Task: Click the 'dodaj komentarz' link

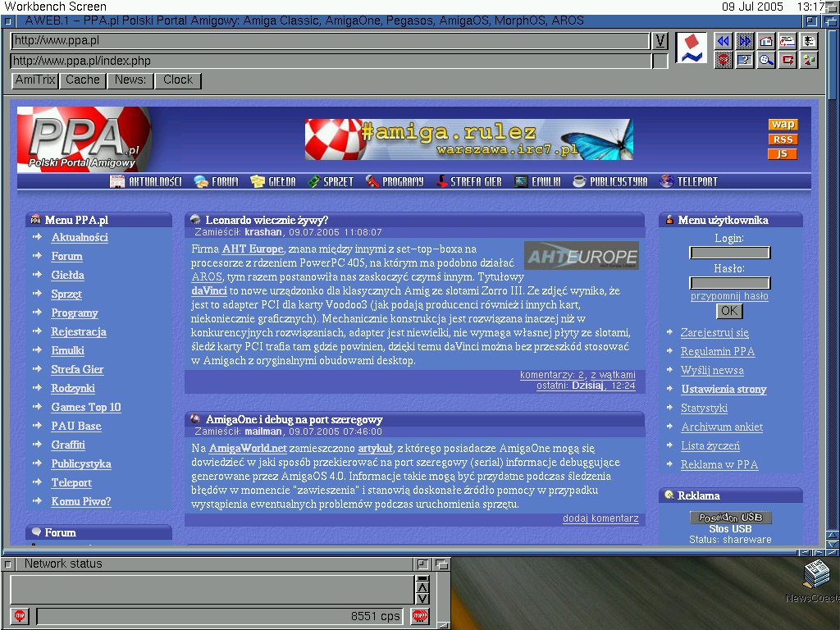Action: tap(600, 518)
